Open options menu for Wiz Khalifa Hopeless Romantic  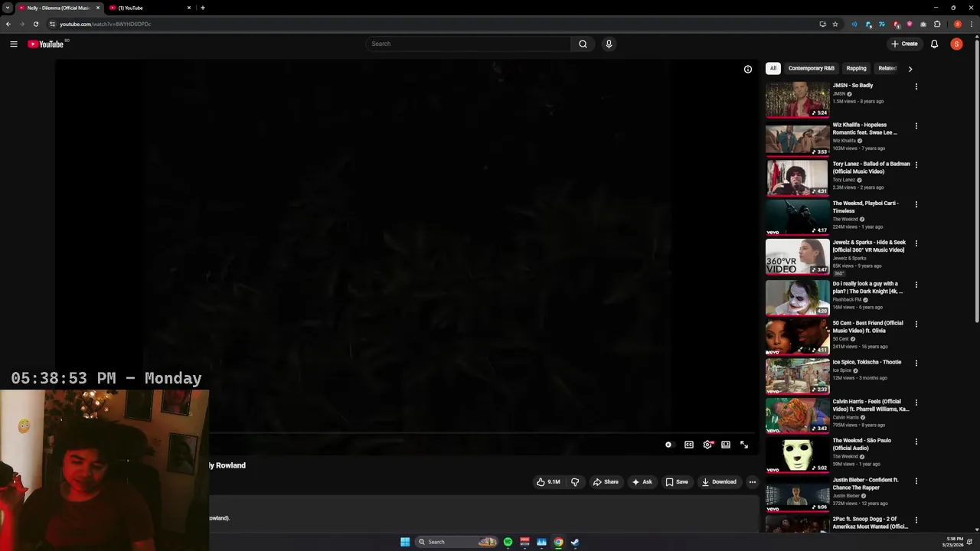coord(916,126)
